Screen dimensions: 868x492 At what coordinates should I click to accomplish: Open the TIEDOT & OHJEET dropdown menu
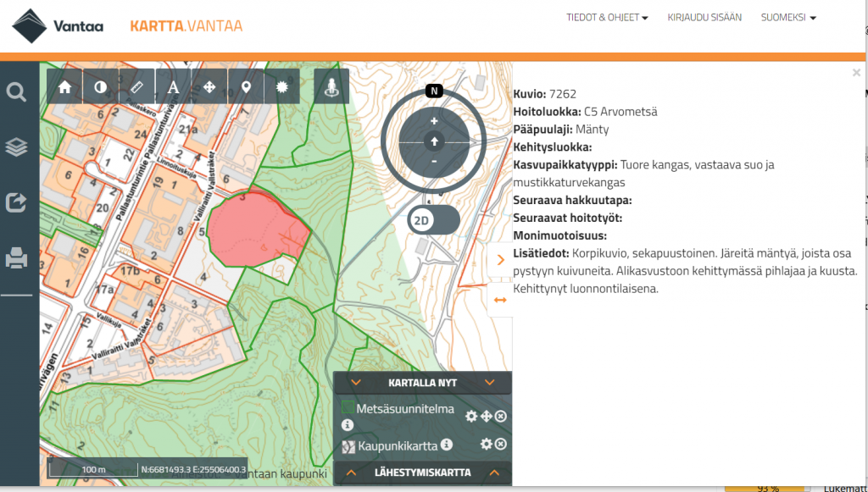607,17
